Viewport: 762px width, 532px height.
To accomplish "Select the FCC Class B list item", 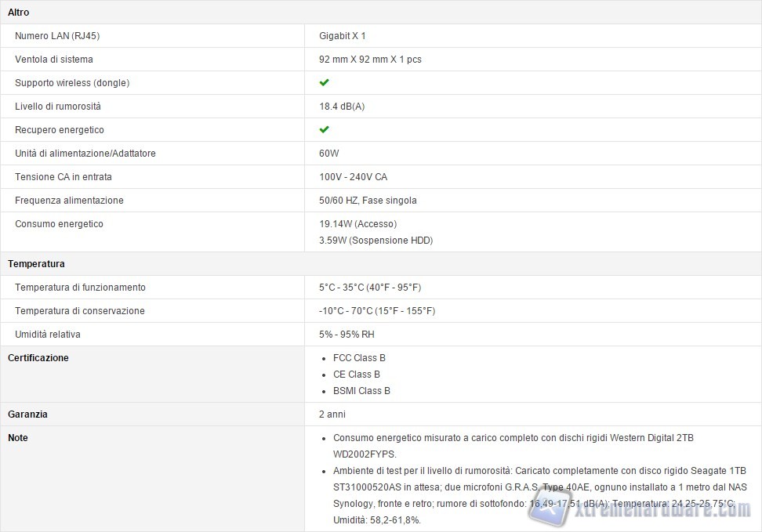I will pos(359,358).
